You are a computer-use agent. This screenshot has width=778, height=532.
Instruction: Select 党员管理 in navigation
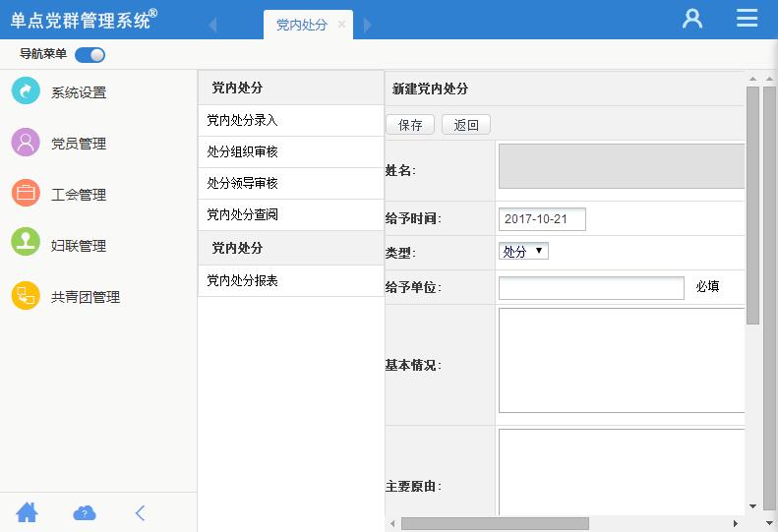pyautogui.click(x=79, y=144)
